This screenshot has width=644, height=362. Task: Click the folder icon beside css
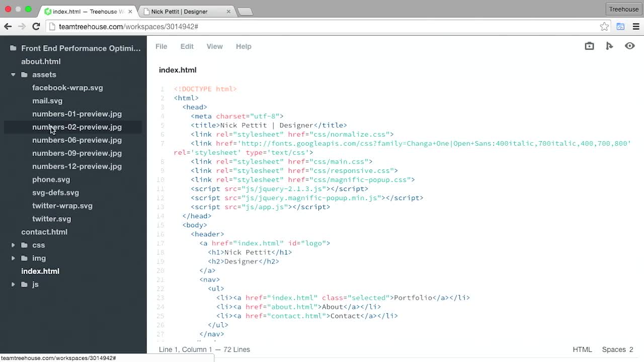pos(24,245)
